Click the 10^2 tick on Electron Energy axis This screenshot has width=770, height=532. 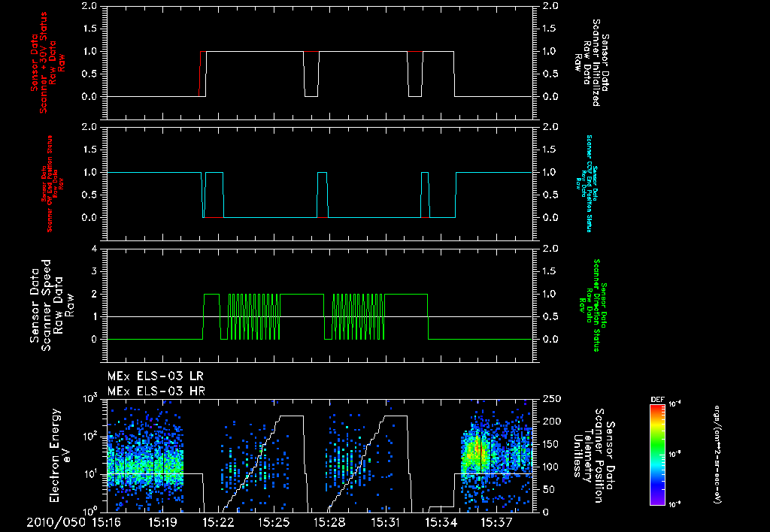[91, 435]
